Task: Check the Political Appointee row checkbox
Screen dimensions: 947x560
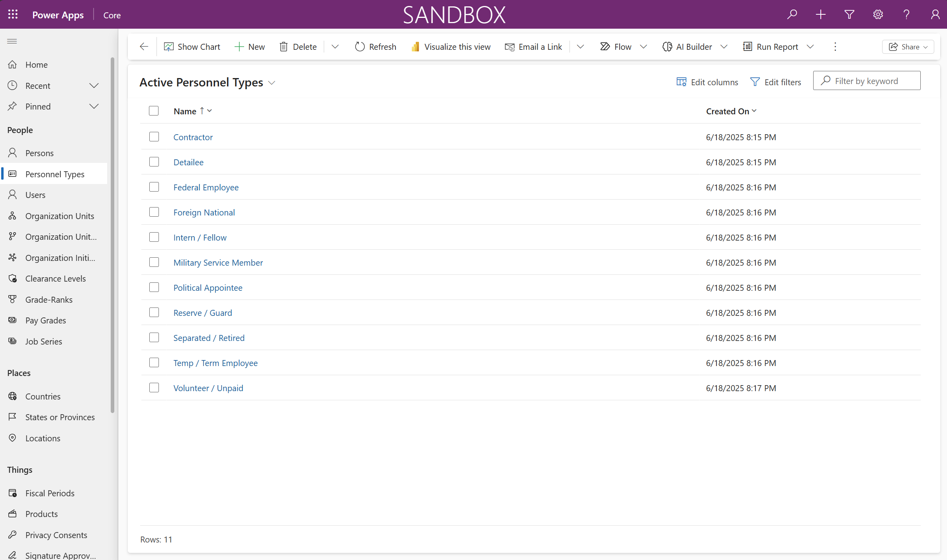Action: tap(154, 287)
